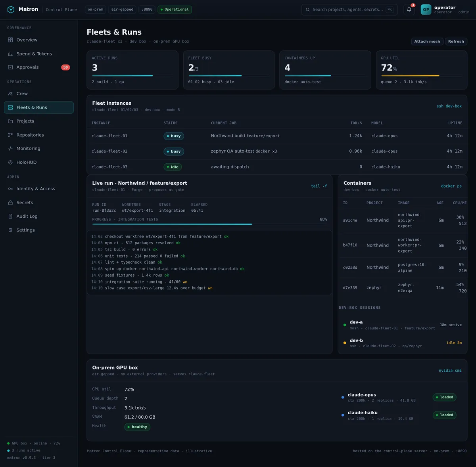Open Audit Log page
This screenshot has height=467, width=476.
click(39, 216)
